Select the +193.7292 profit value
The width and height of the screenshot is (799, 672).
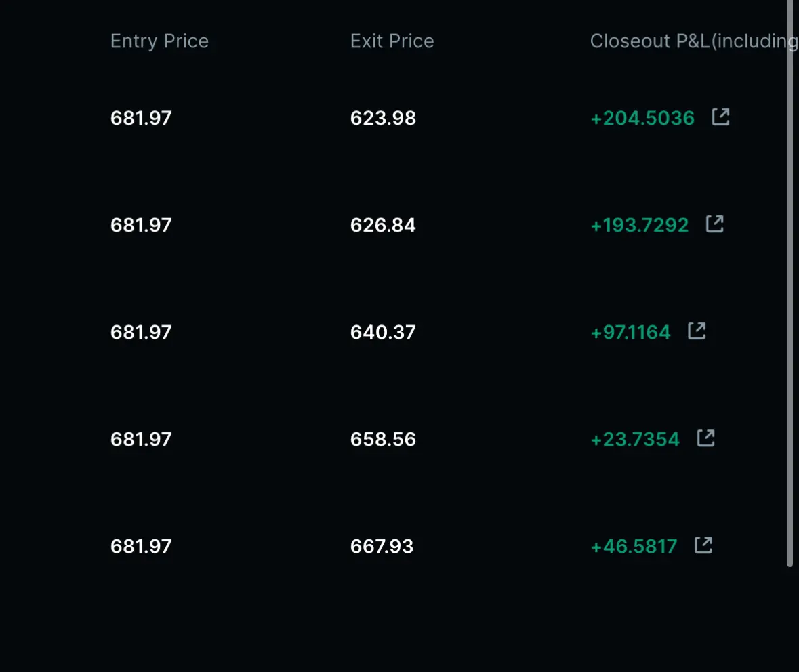pyautogui.click(x=639, y=226)
